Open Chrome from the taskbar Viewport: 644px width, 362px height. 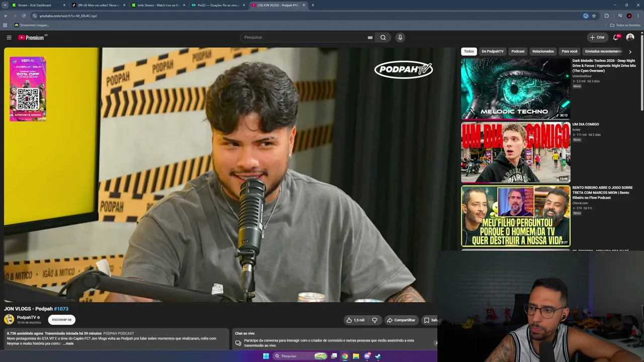pyautogui.click(x=345, y=356)
